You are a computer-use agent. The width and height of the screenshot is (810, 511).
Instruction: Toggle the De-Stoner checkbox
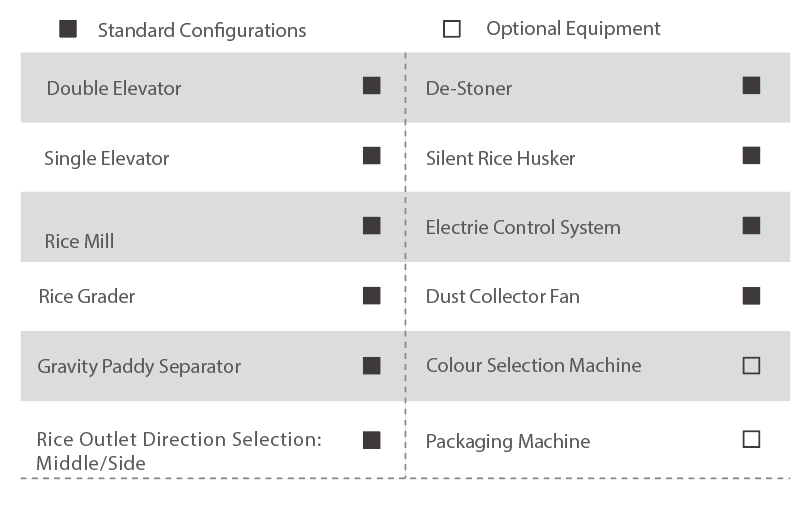coord(751,86)
